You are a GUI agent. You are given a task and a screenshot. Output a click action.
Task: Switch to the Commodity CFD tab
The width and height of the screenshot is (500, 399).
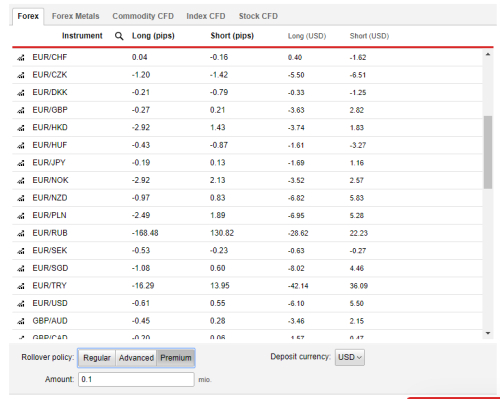tap(143, 16)
